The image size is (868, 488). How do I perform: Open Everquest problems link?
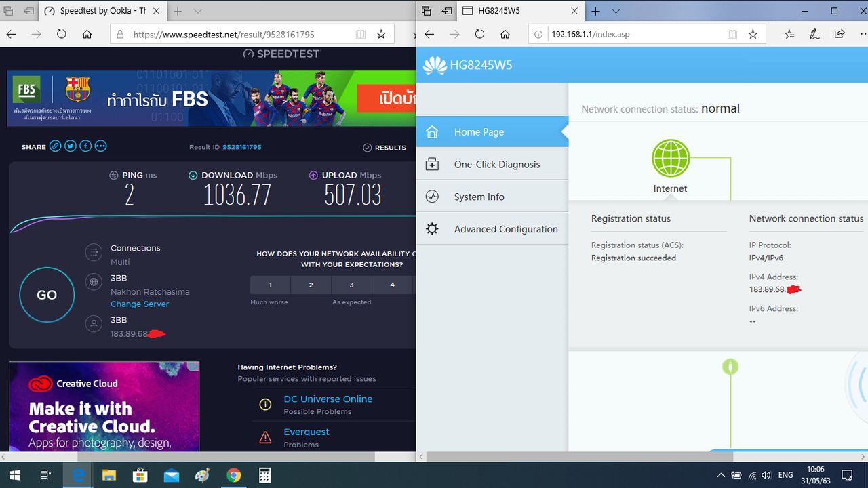tap(307, 432)
